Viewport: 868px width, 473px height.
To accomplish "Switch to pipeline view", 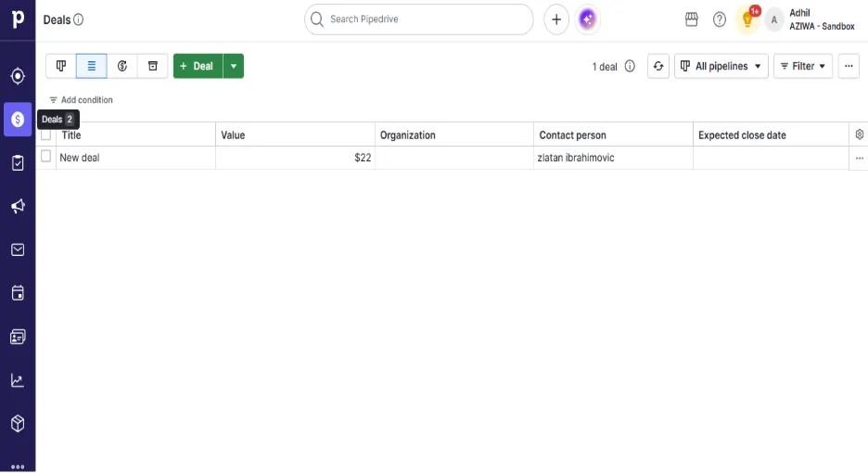I will [x=61, y=66].
